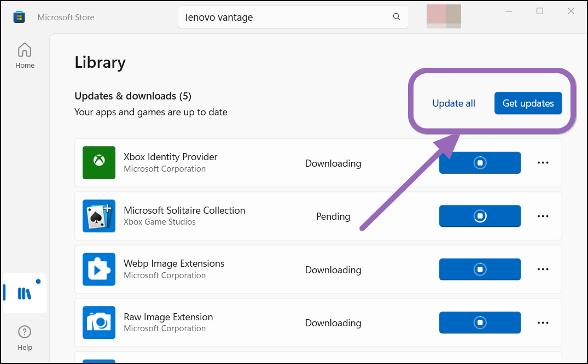The image size is (588, 364).
Task: Select the Raw Image Extension app icon
Action: (x=99, y=322)
